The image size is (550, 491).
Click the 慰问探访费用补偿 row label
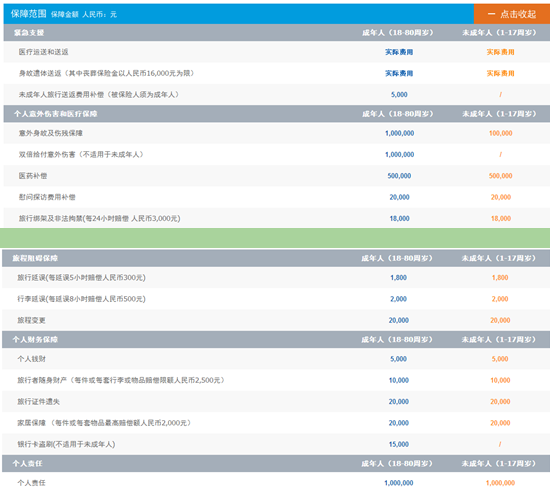pyautogui.click(x=47, y=197)
